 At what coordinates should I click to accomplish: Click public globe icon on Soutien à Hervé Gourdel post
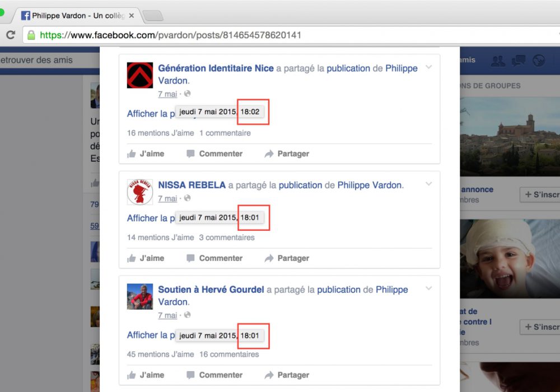point(188,315)
